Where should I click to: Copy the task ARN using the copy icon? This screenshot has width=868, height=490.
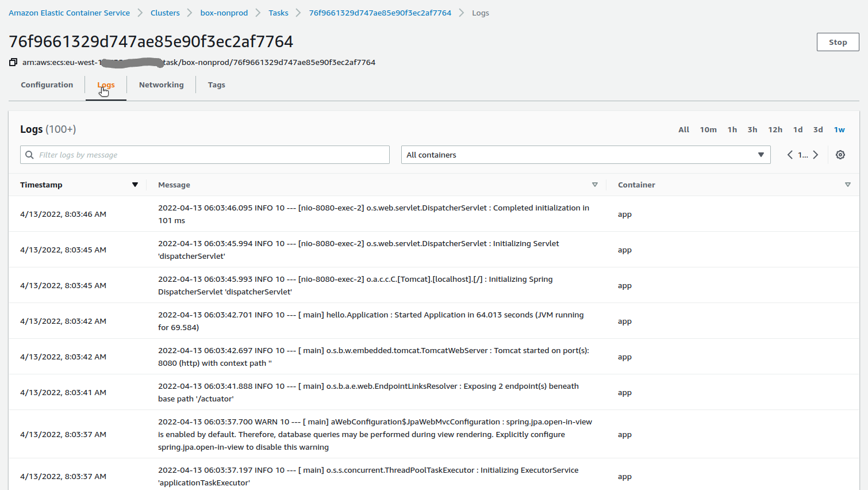[x=13, y=62]
